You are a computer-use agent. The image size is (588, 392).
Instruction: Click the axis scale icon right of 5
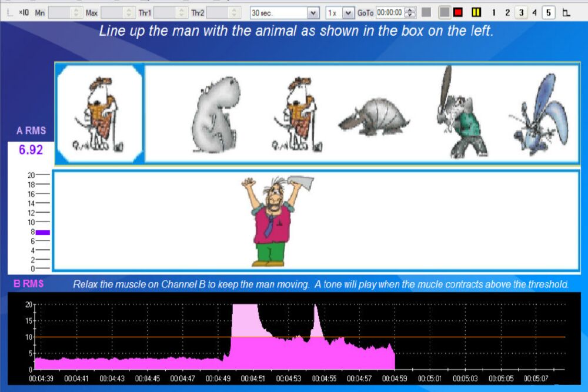point(566,12)
